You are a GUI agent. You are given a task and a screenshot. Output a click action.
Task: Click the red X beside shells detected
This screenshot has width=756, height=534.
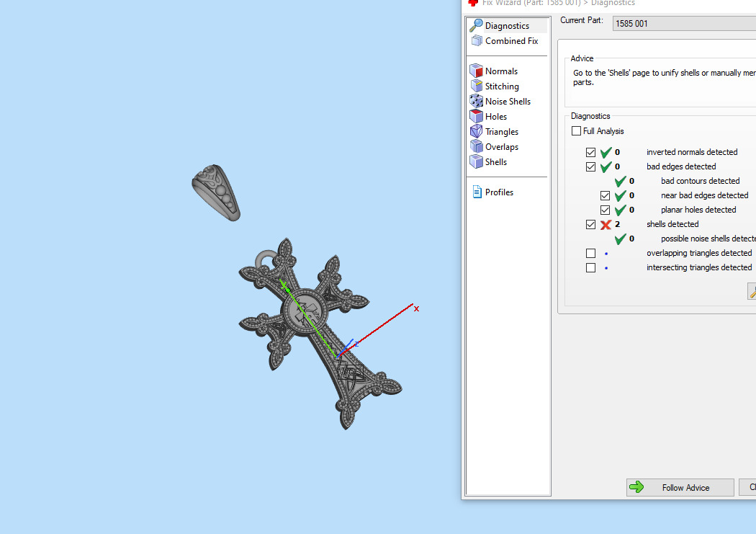point(606,224)
